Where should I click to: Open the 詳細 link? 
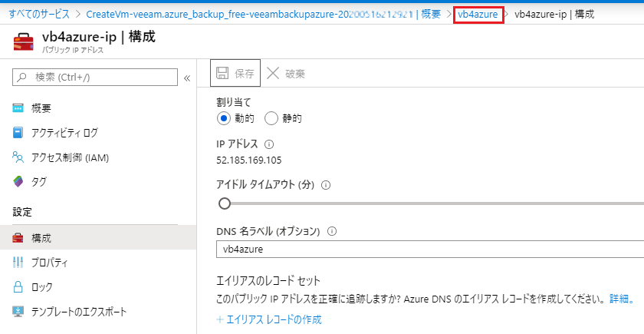622,299
